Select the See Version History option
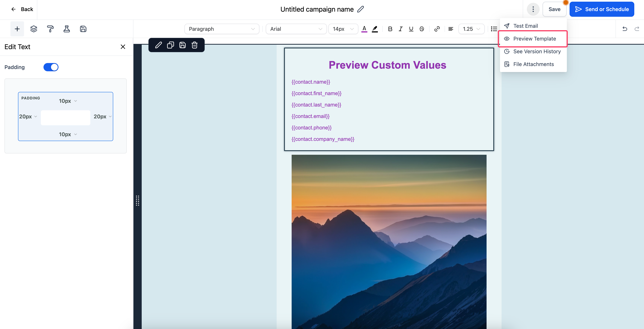The width and height of the screenshot is (644, 329). coord(537,51)
